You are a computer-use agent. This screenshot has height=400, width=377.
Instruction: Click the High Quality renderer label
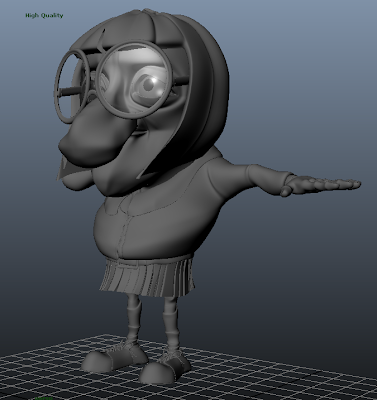coord(44,15)
